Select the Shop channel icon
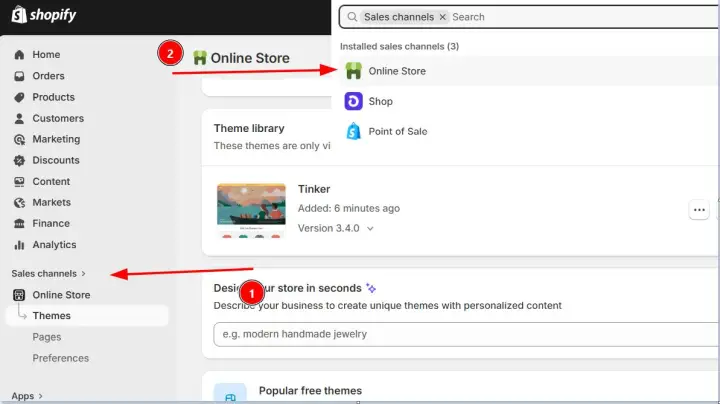Image resolution: width=720 pixels, height=404 pixels. pos(353,101)
